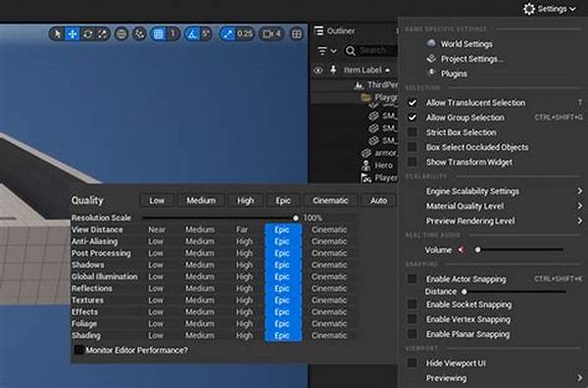Click the snapping Distance slider
Image resolution: width=588 pixels, height=388 pixels.
click(x=514, y=292)
